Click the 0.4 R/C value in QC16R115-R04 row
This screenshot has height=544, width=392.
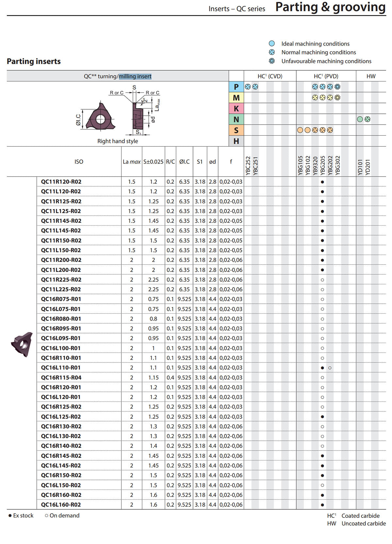coord(170,378)
